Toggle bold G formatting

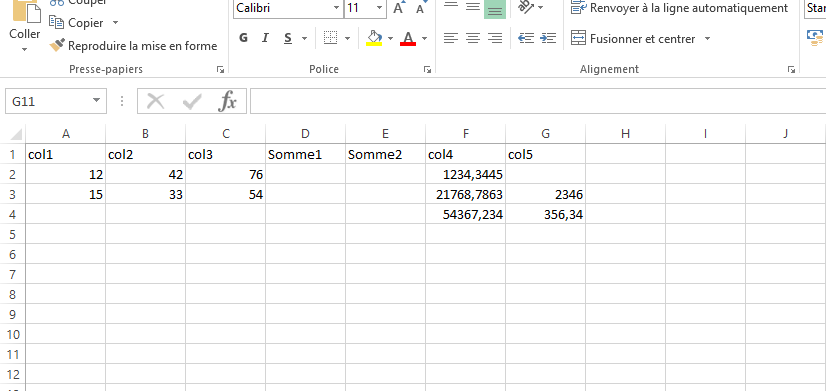(x=243, y=38)
